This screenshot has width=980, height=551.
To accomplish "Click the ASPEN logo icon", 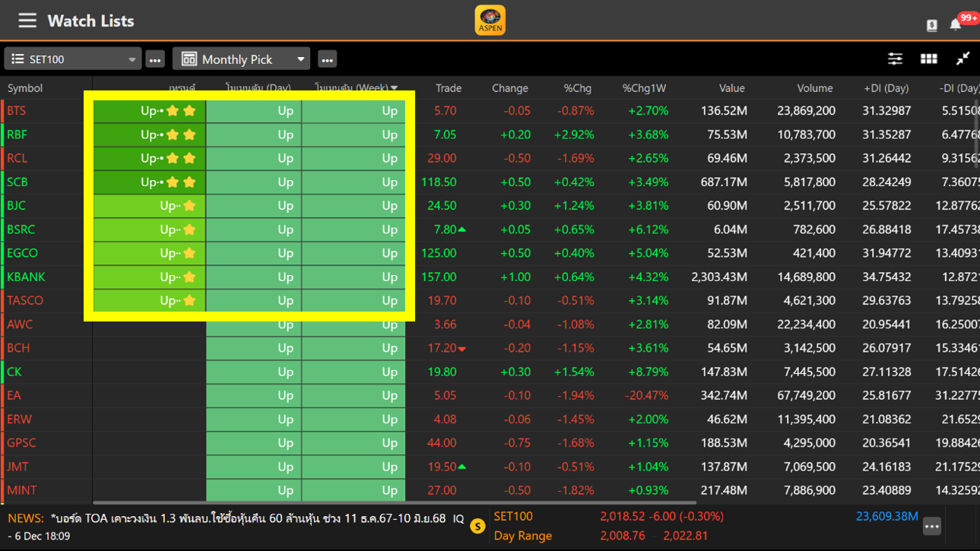I will click(x=490, y=21).
